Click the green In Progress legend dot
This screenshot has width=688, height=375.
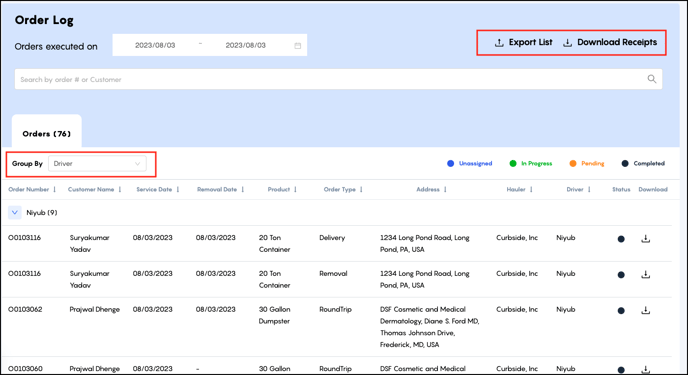click(512, 164)
